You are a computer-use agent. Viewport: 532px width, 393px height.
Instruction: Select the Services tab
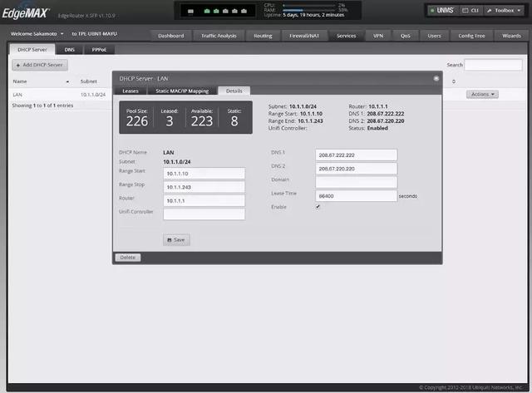[x=347, y=36]
